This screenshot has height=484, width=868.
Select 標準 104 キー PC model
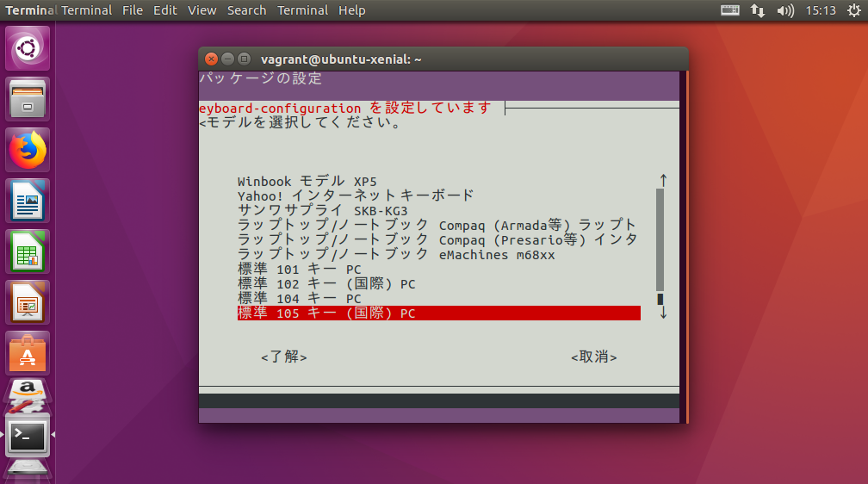(439, 299)
